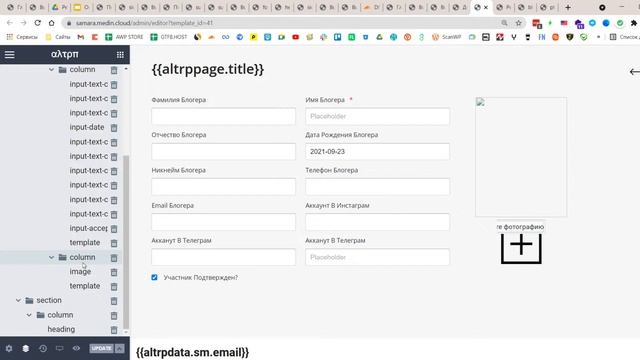The image size is (640, 360).
Task: Delete the input-accept element with its trash icon
Action: [114, 229]
